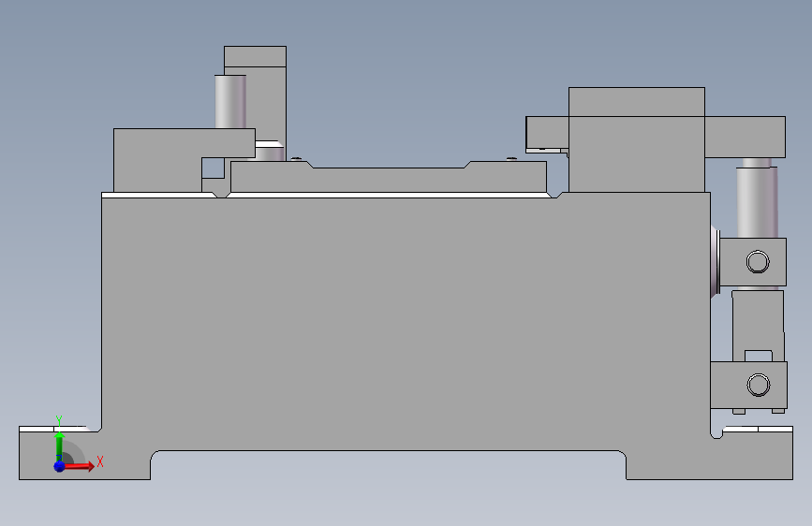Screen dimensions: 812x526
Task: Select the large square block at upper right
Action: click(637, 139)
